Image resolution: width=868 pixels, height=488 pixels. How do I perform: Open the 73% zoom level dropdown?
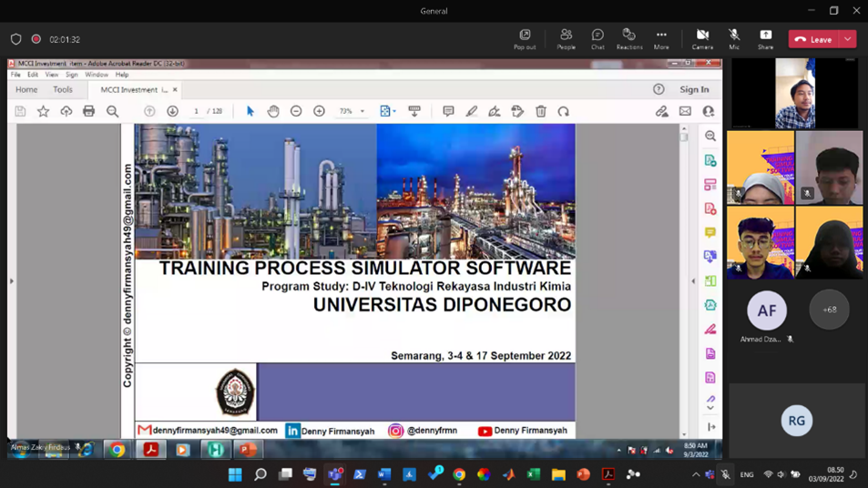(362, 111)
